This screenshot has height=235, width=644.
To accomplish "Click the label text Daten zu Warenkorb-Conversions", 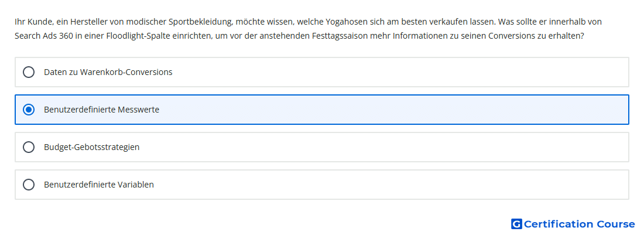I will (108, 72).
